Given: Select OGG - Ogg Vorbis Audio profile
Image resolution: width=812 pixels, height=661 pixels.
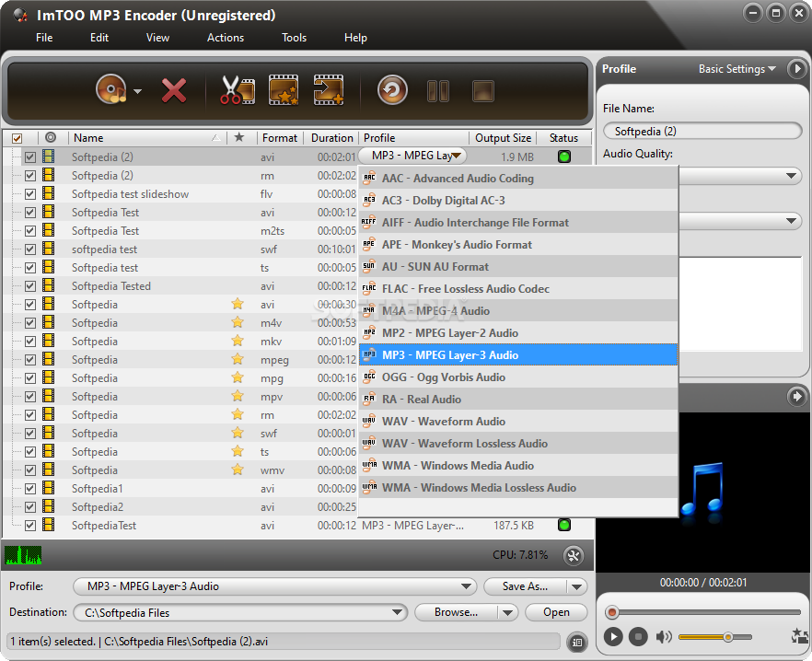Looking at the screenshot, I should pyautogui.click(x=518, y=377).
